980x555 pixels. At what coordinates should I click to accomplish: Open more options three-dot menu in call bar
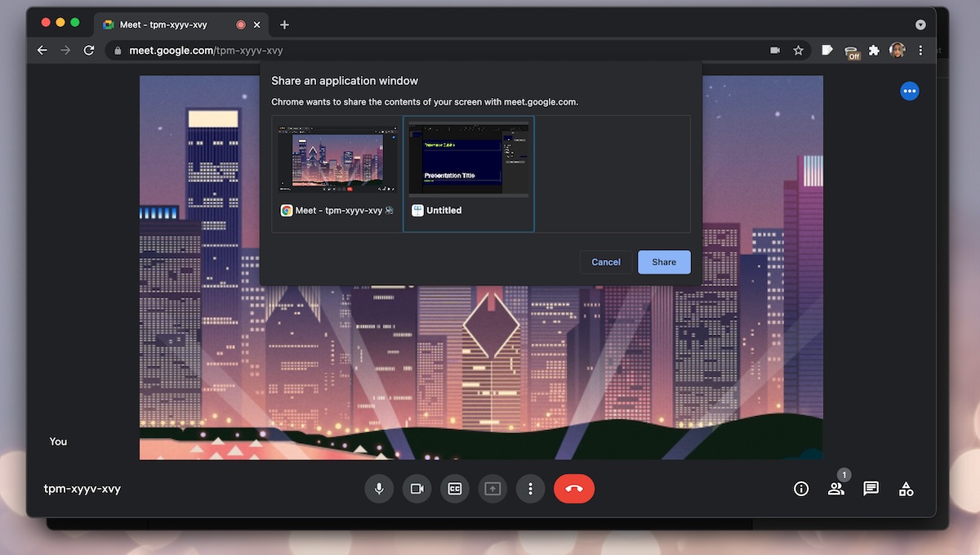pyautogui.click(x=531, y=489)
